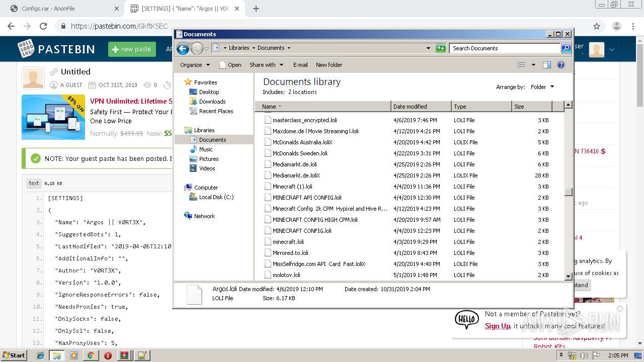The height and width of the screenshot is (362, 644).
Task: Click the 2 locations link
Action: [x=302, y=92]
